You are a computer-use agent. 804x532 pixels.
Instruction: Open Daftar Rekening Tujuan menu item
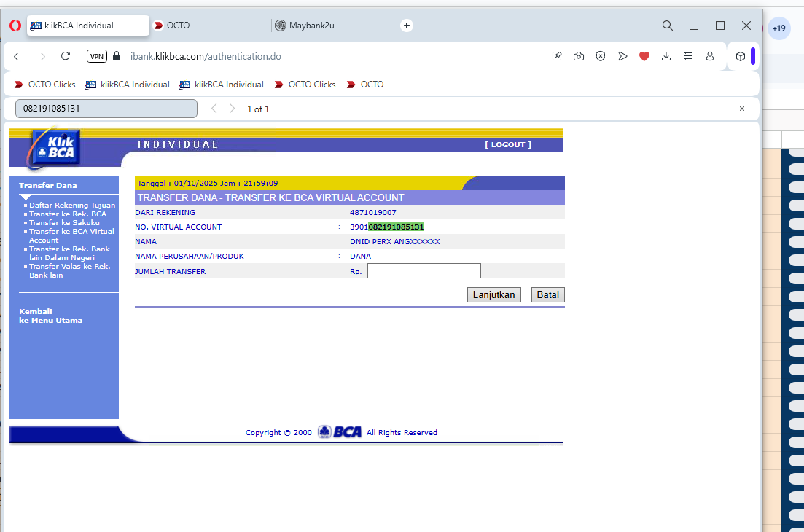(x=72, y=205)
